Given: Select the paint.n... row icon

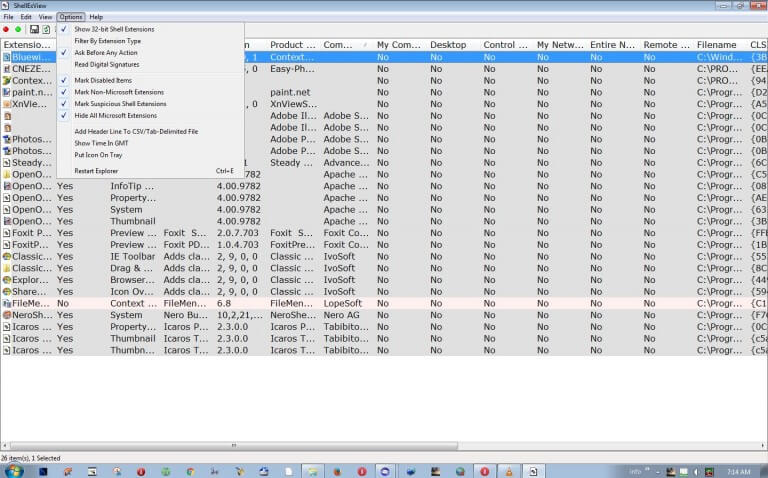Looking at the screenshot, I should pyautogui.click(x=7, y=93).
